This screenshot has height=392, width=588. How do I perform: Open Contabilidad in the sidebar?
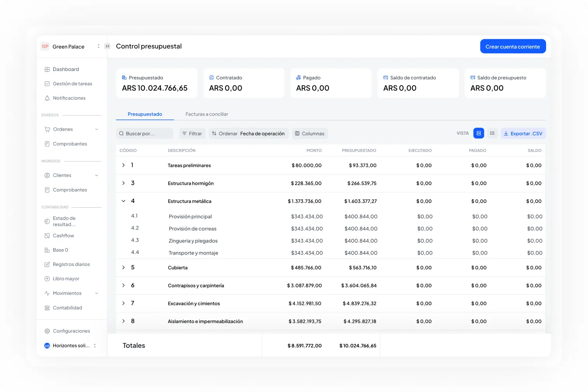click(x=68, y=307)
